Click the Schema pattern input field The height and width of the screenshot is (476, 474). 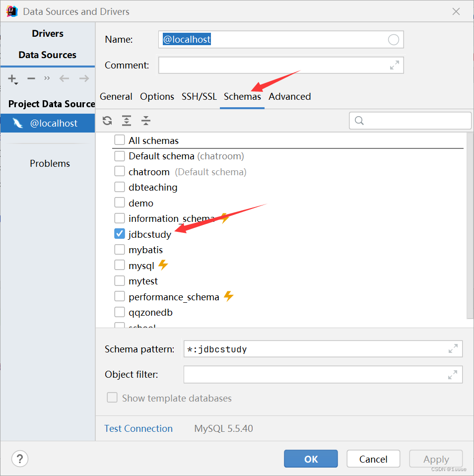tap(323, 349)
